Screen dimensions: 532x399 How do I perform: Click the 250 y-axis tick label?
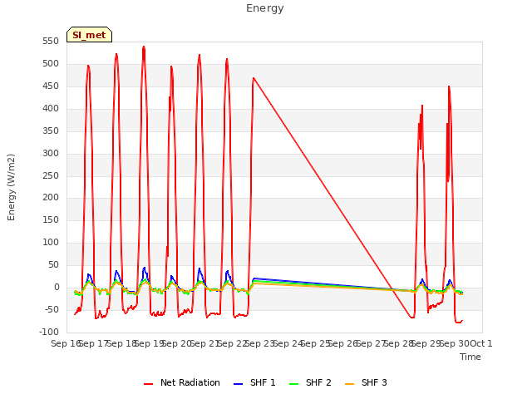coord(51,175)
